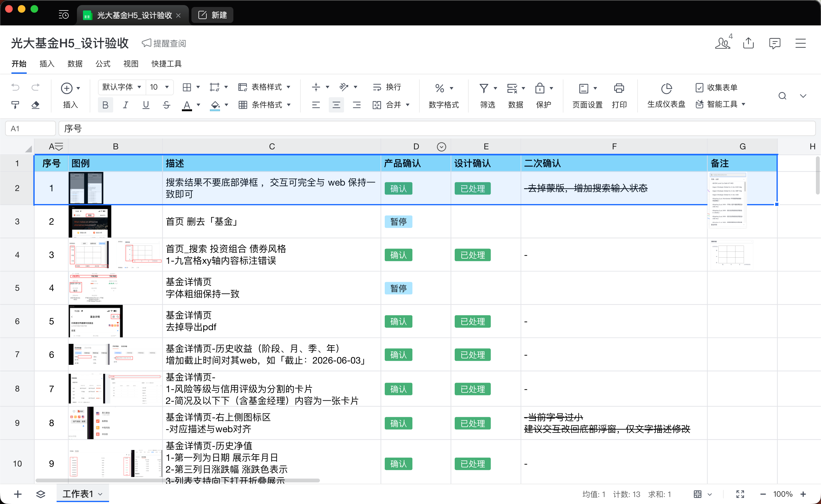Switch to the 快捷工具 ribbon tab
Image resolution: width=821 pixels, height=504 pixels.
pyautogui.click(x=166, y=64)
